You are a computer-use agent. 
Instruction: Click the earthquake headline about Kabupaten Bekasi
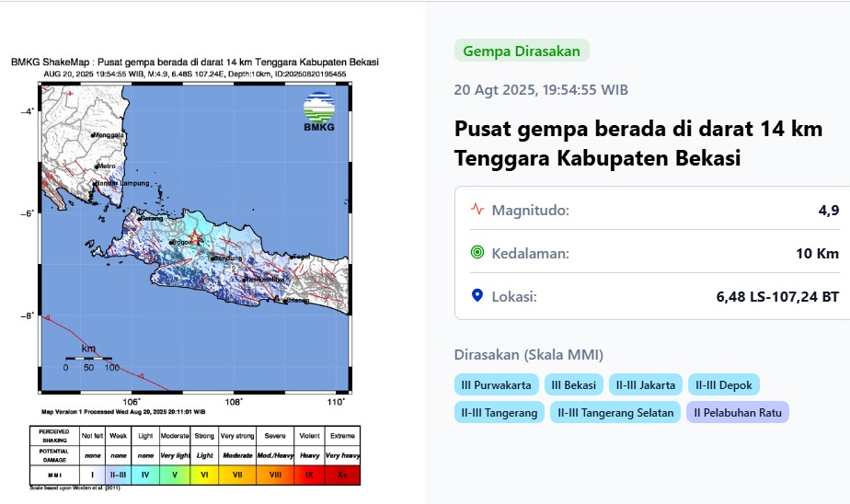pyautogui.click(x=638, y=143)
